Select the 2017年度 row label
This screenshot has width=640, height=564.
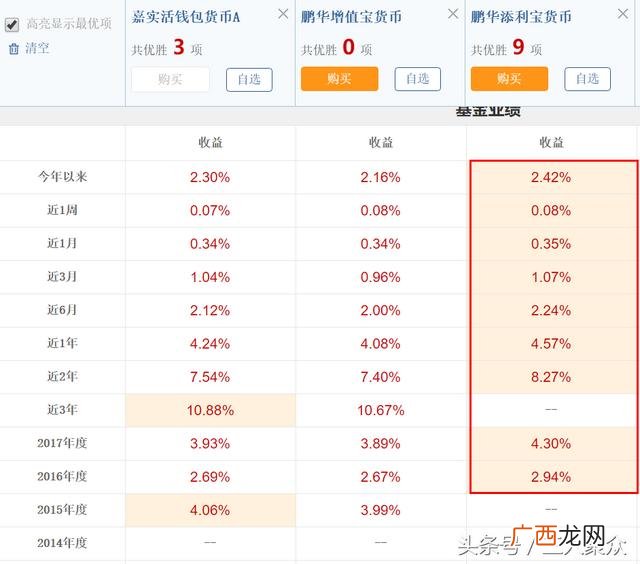click(62, 443)
